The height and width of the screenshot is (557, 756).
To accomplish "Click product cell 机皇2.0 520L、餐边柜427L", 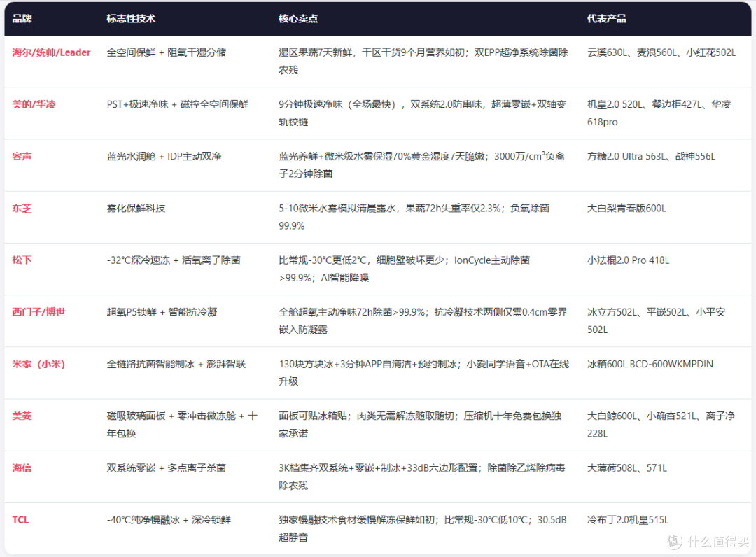I will (x=659, y=113).
